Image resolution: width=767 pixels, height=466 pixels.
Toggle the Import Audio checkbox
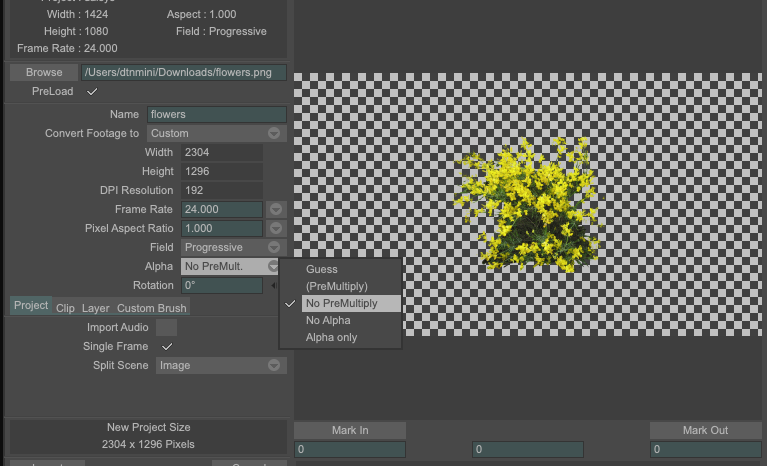pos(166,328)
